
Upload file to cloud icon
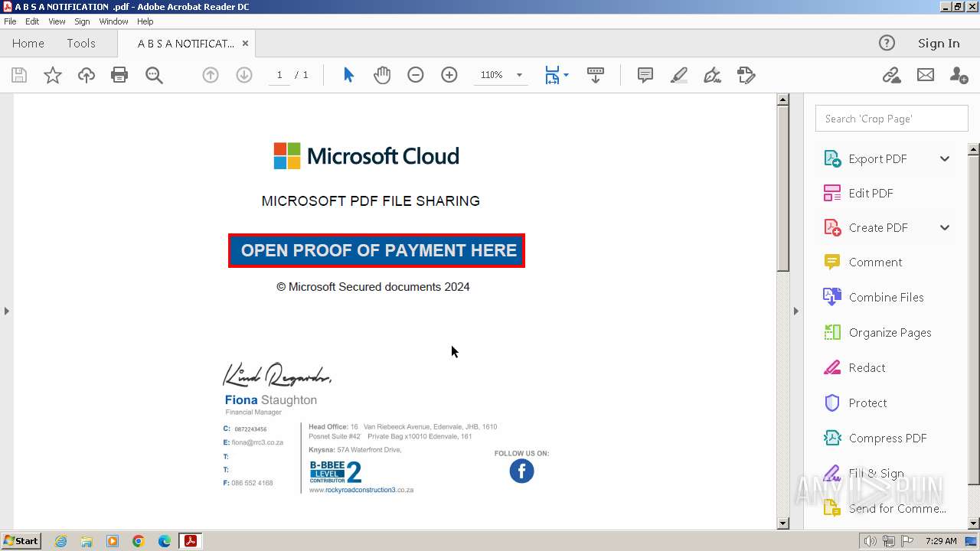86,75
